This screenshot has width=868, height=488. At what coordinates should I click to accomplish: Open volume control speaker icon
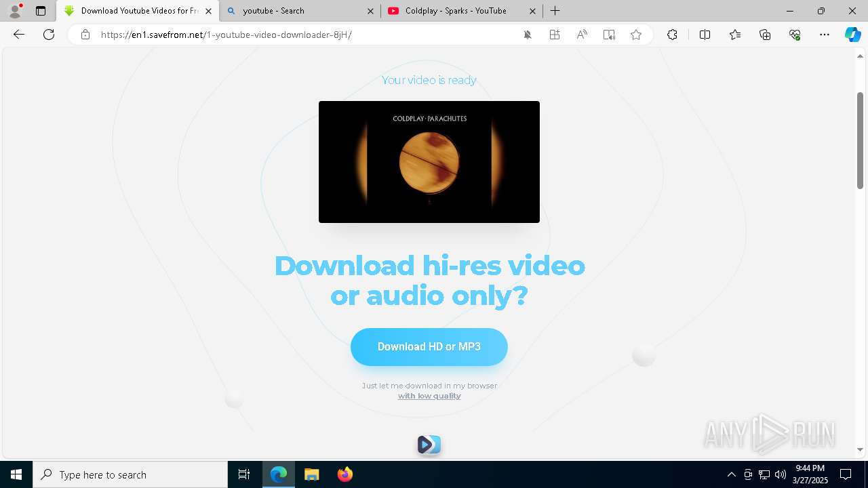click(x=780, y=474)
